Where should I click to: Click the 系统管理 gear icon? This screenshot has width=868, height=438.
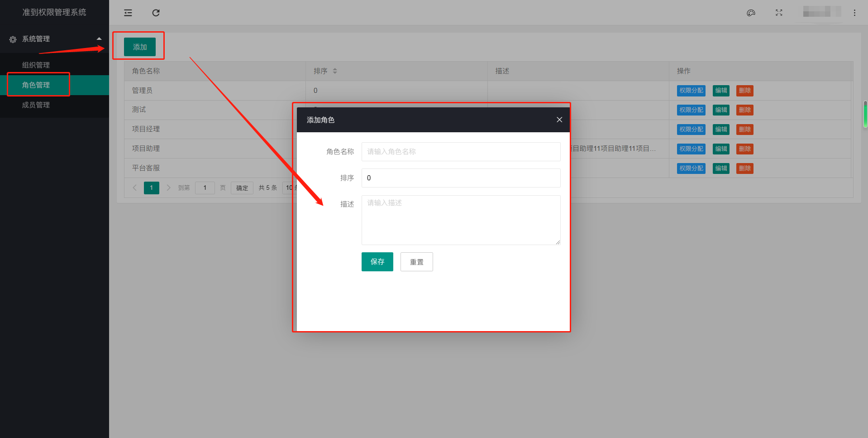click(x=13, y=39)
